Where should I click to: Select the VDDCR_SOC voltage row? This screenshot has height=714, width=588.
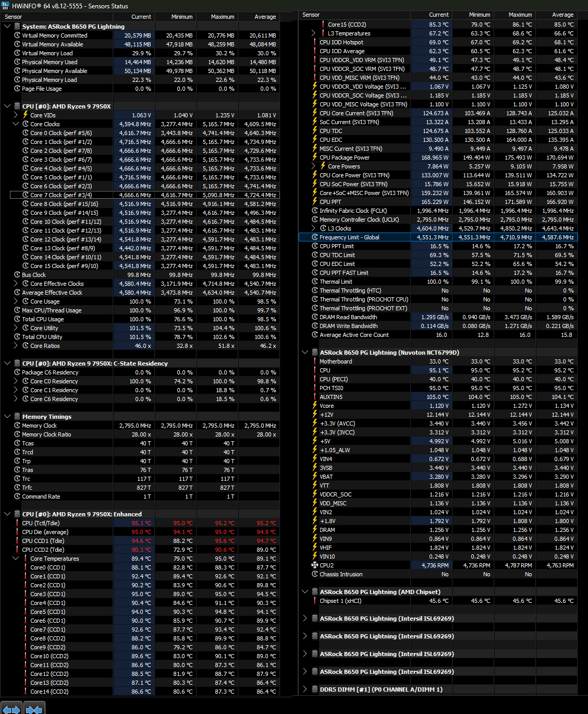(438, 494)
